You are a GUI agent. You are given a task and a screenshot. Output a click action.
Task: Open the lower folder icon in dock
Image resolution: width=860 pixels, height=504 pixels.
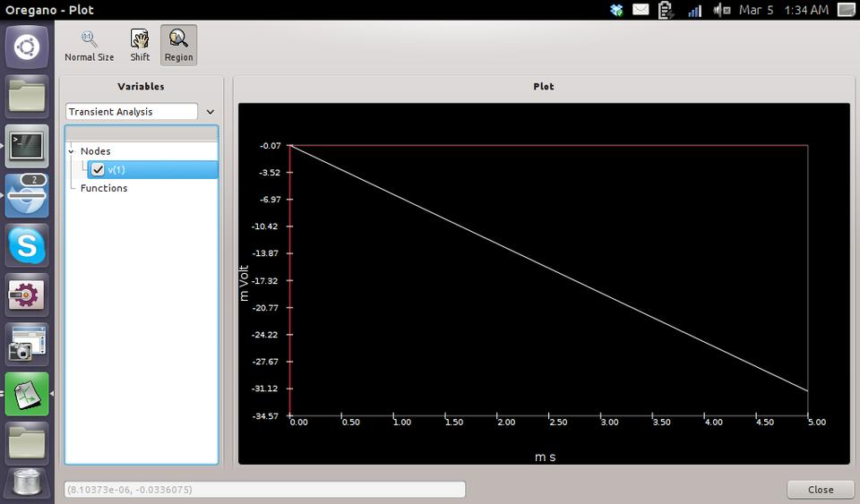27,443
